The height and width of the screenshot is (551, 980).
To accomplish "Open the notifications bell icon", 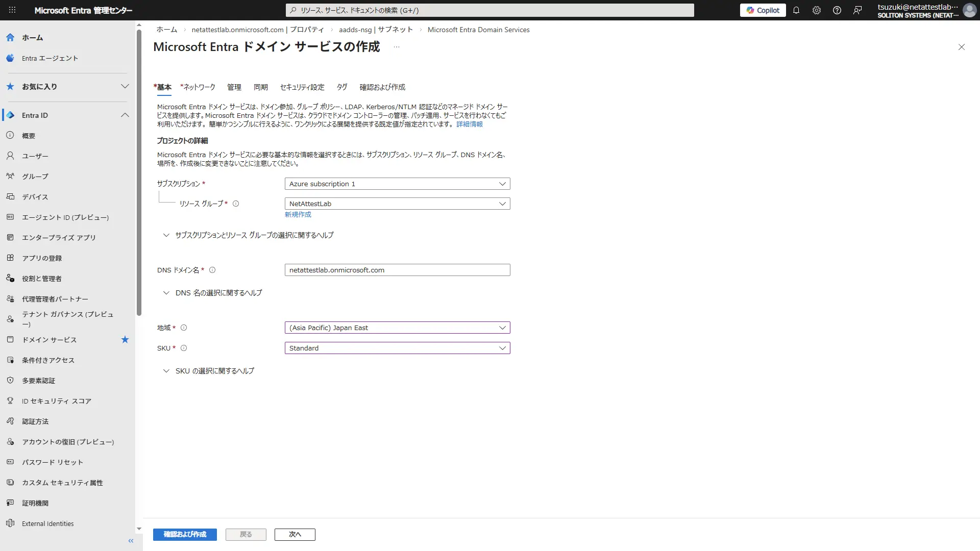I will [x=796, y=10].
